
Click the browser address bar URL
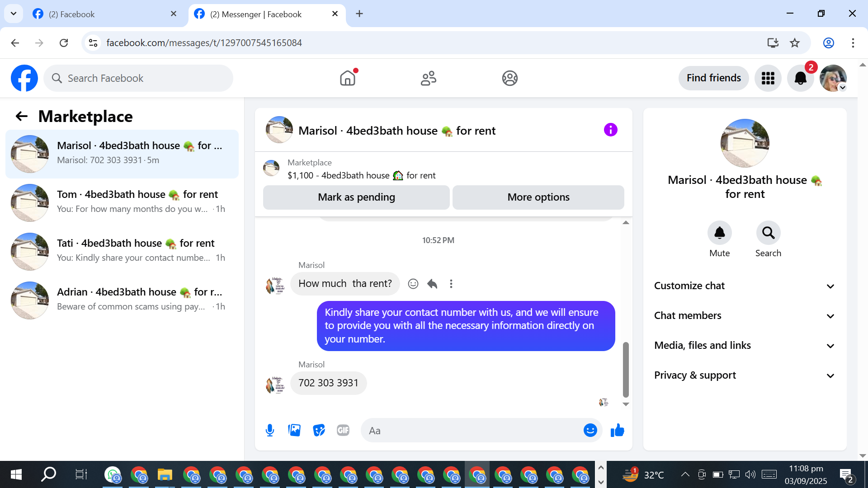click(x=204, y=43)
